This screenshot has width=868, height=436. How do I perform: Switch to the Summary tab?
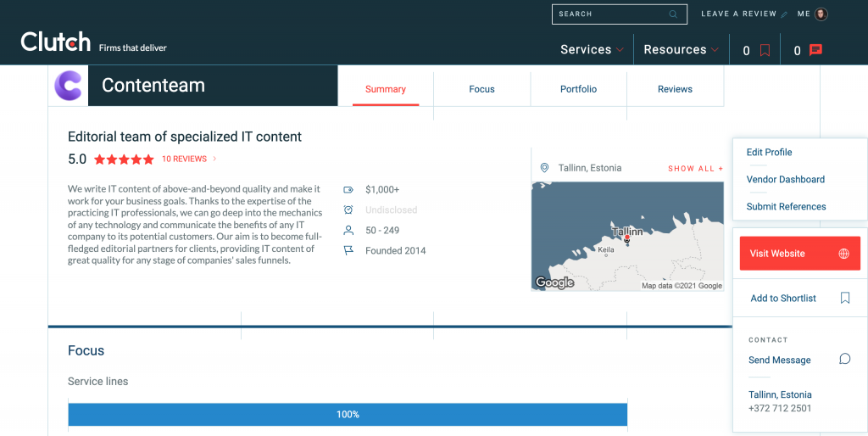386,89
